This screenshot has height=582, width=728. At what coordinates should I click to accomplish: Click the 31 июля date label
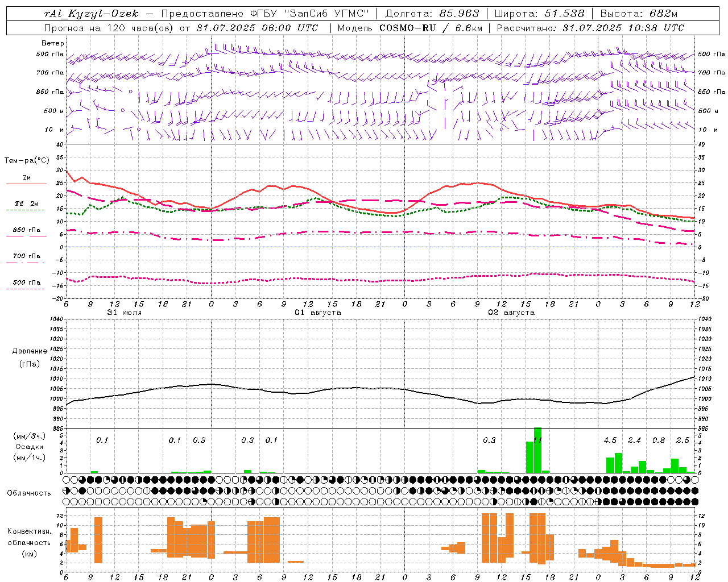125,313
